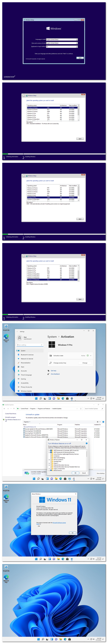Toggle .NET Framework 4.8 Advanced Services checkbox
The width and height of the screenshot is (108, 644).
click(51, 452)
